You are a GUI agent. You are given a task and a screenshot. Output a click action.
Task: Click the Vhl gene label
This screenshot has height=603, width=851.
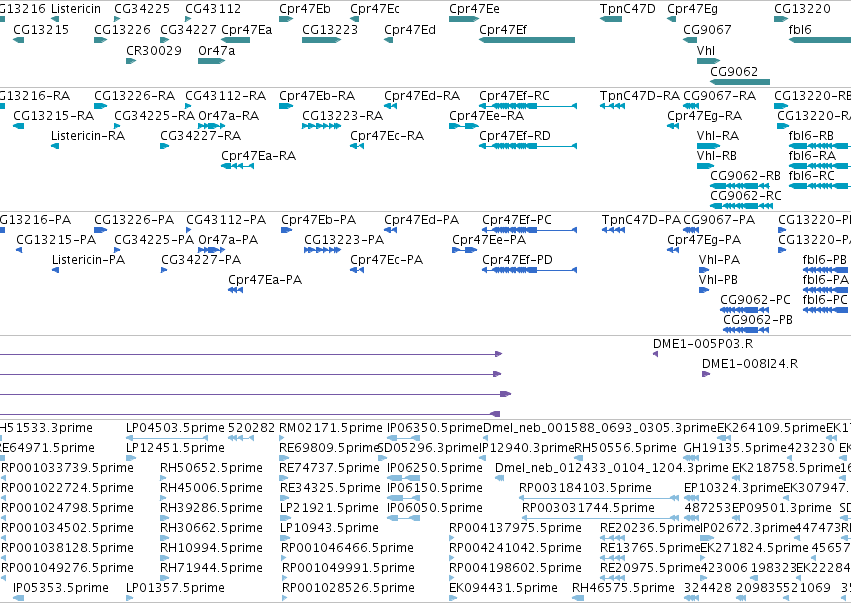706,50
